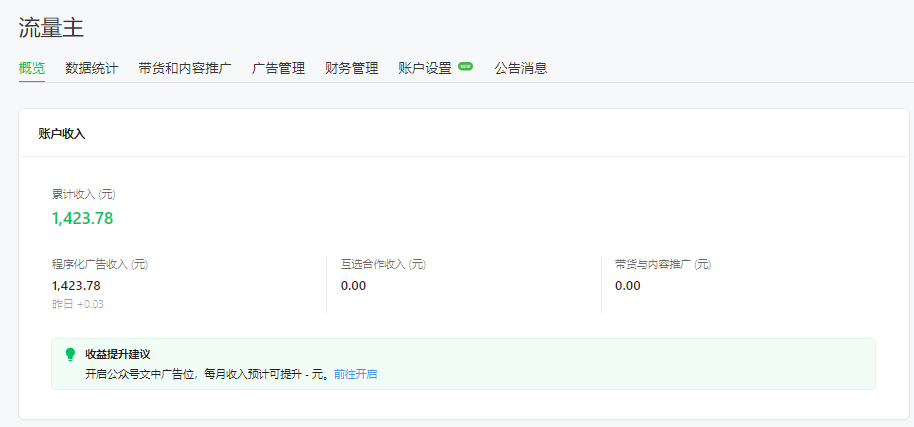The image size is (914, 427).
Task: Select the 公告消息 tab
Action: 521,68
